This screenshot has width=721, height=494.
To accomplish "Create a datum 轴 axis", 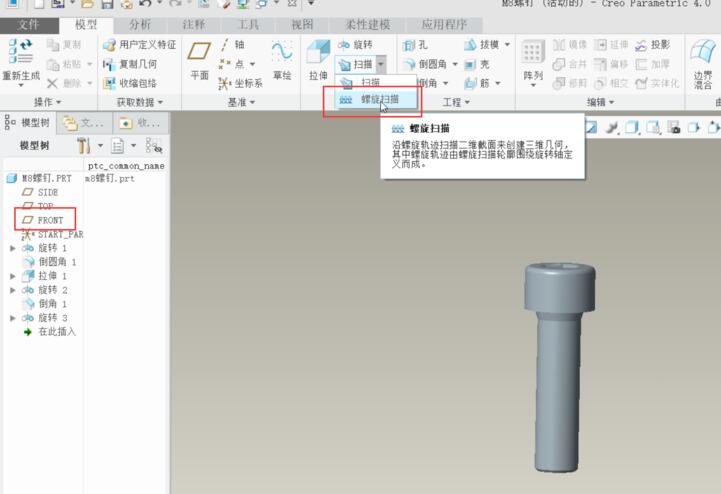I will (232, 45).
